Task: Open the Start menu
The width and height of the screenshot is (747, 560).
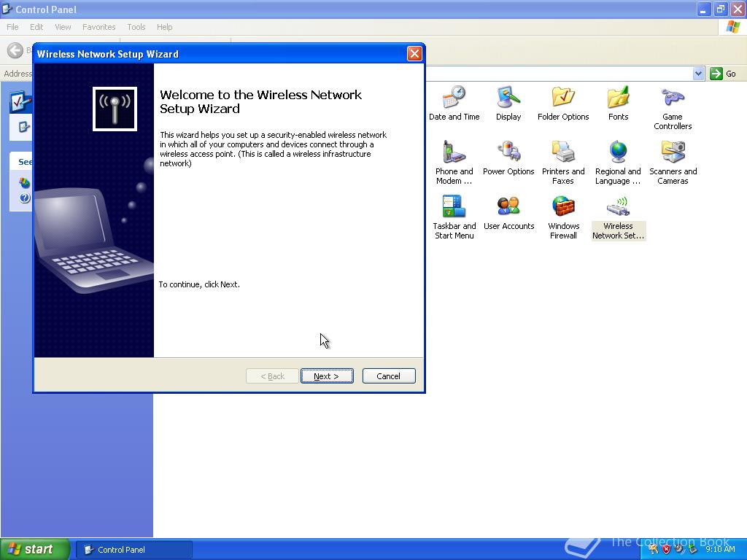Action: [35, 549]
